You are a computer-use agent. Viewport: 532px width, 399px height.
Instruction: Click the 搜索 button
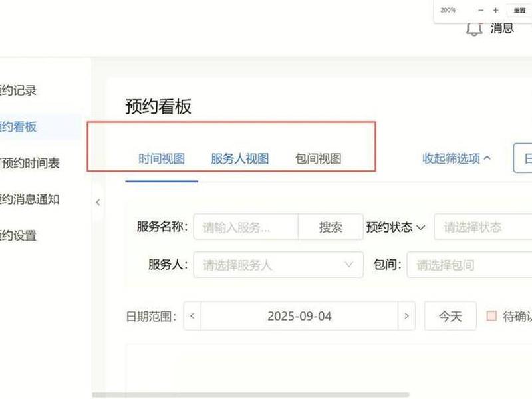[x=331, y=227]
